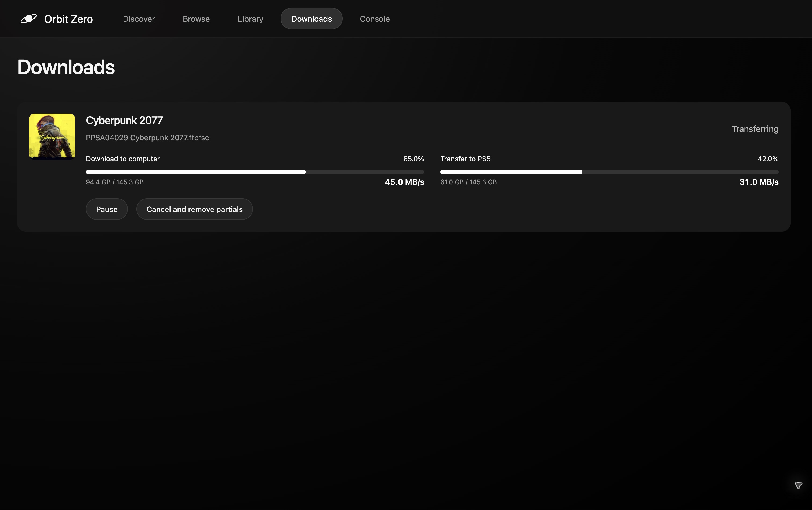Click the PPSA04029 Cyberpunk 2077.ffpfsc filename
The height and width of the screenshot is (510, 812).
[147, 138]
